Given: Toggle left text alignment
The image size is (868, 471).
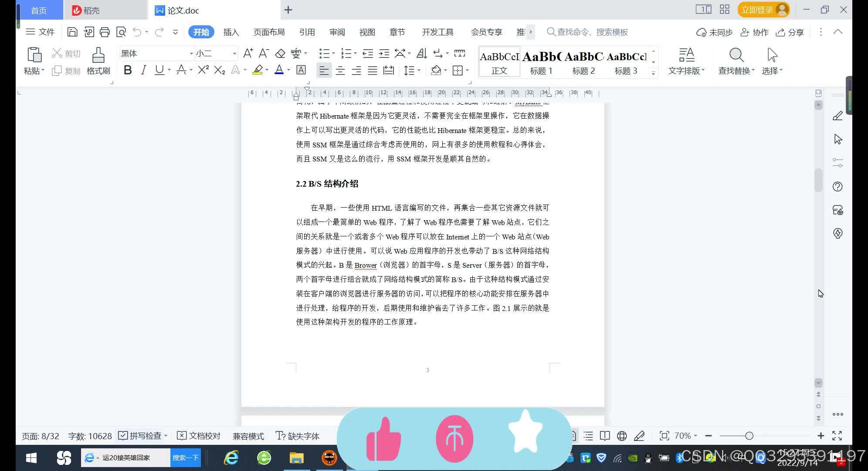Looking at the screenshot, I should (324, 70).
